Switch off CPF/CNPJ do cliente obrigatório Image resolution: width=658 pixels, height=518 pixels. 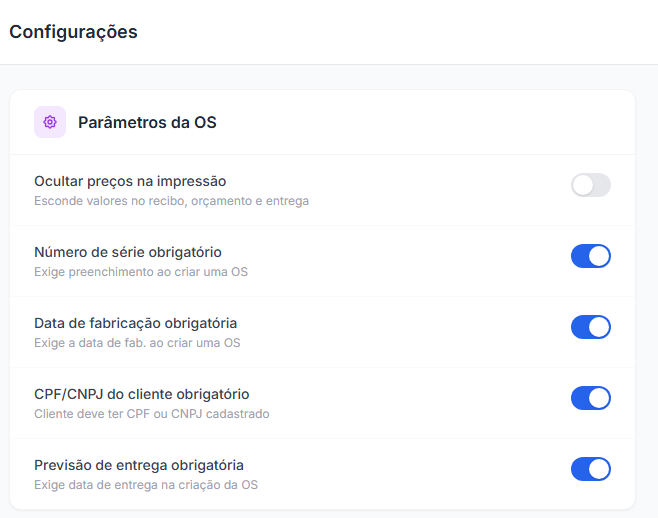pyautogui.click(x=590, y=398)
